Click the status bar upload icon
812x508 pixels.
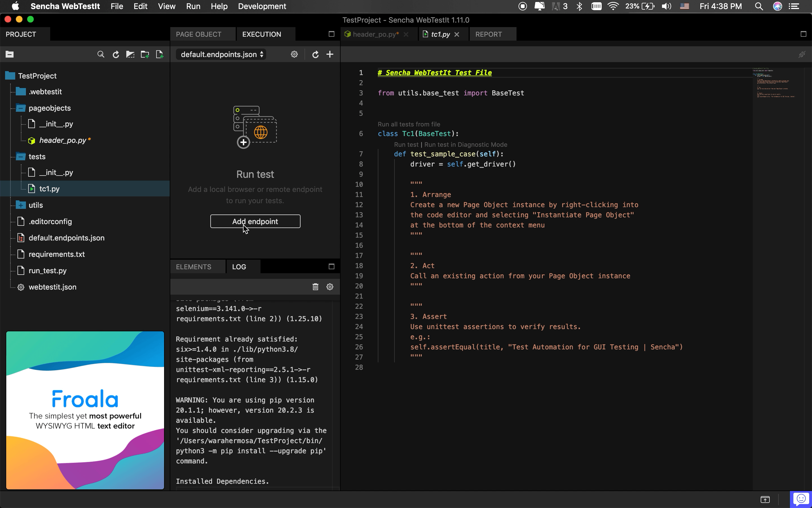click(765, 499)
